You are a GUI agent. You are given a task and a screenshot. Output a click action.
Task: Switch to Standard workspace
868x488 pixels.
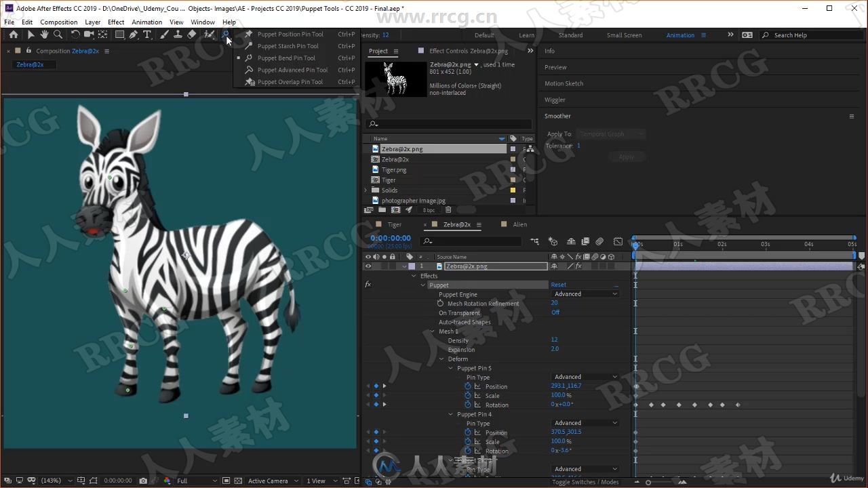click(x=570, y=35)
